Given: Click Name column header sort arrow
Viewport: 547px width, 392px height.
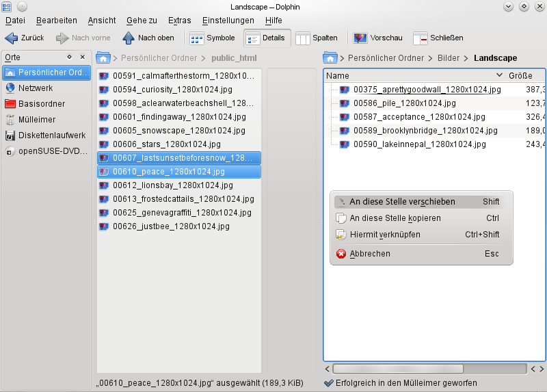Looking at the screenshot, I should click(x=498, y=75).
